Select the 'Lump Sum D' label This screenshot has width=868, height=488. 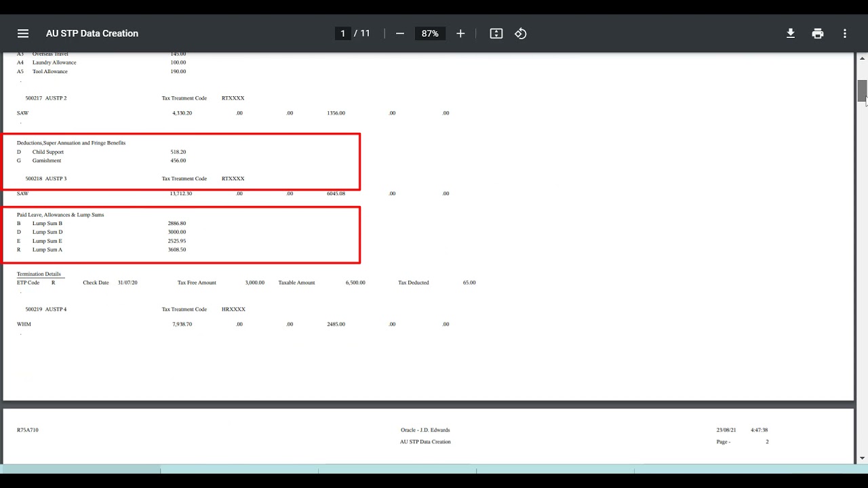pos(47,232)
